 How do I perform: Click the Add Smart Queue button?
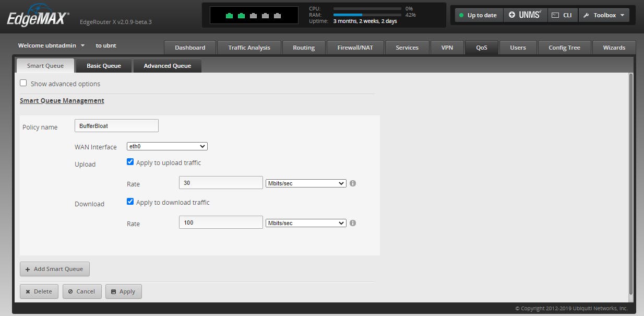click(55, 269)
